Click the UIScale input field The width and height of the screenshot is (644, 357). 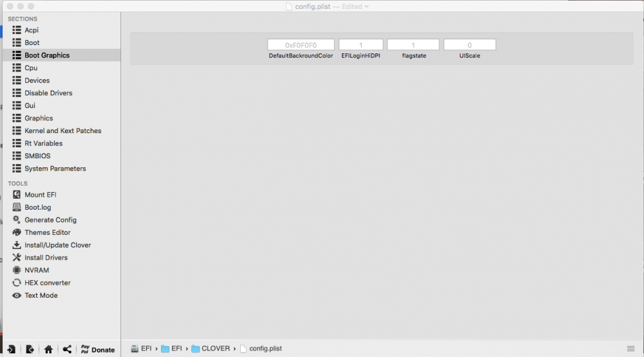click(469, 45)
